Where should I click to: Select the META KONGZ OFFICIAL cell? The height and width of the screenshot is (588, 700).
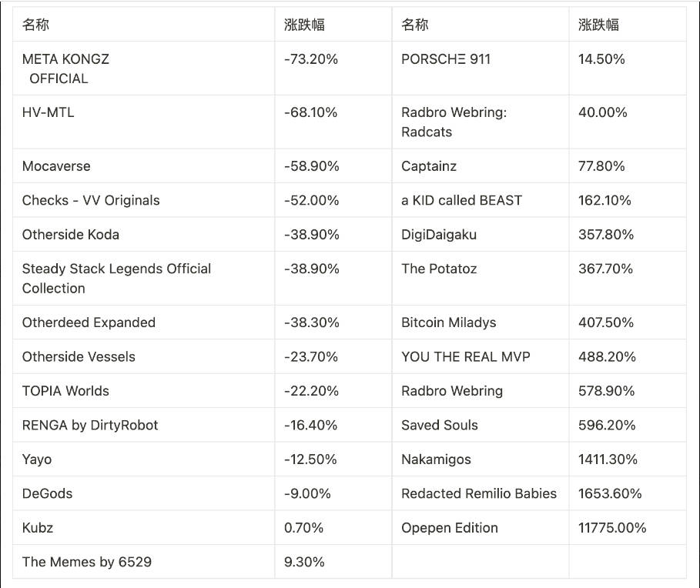(x=65, y=68)
